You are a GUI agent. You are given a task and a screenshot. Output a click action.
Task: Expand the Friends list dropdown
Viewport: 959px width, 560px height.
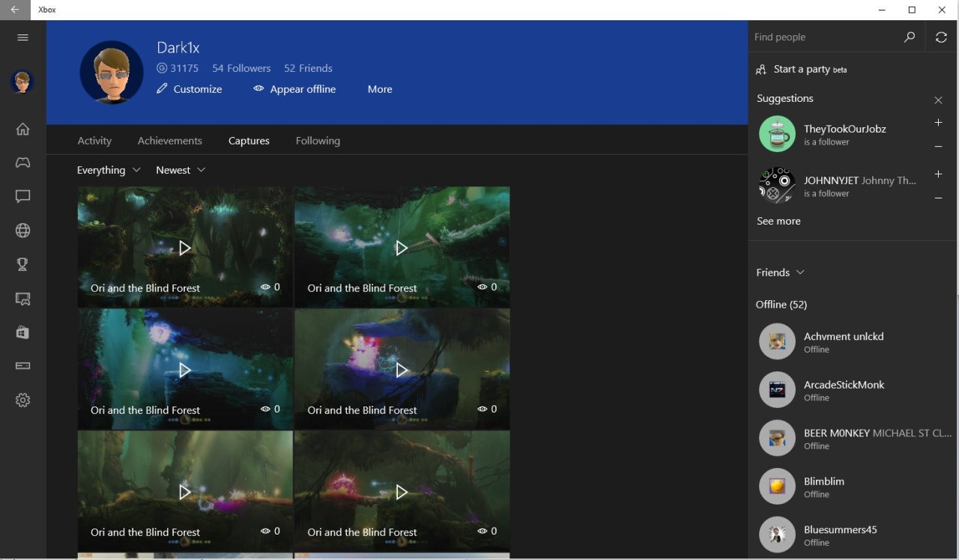point(781,273)
